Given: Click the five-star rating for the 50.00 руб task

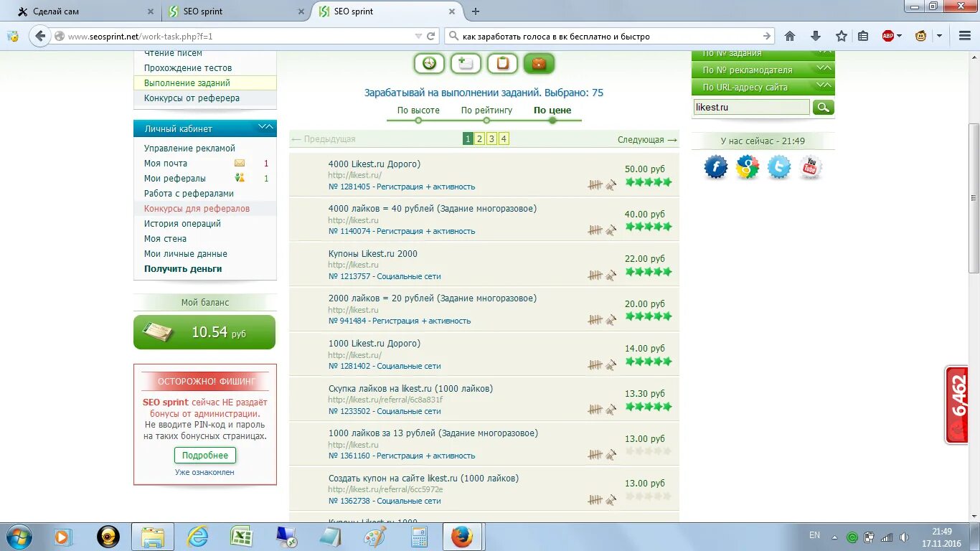Looking at the screenshot, I should coord(649,182).
